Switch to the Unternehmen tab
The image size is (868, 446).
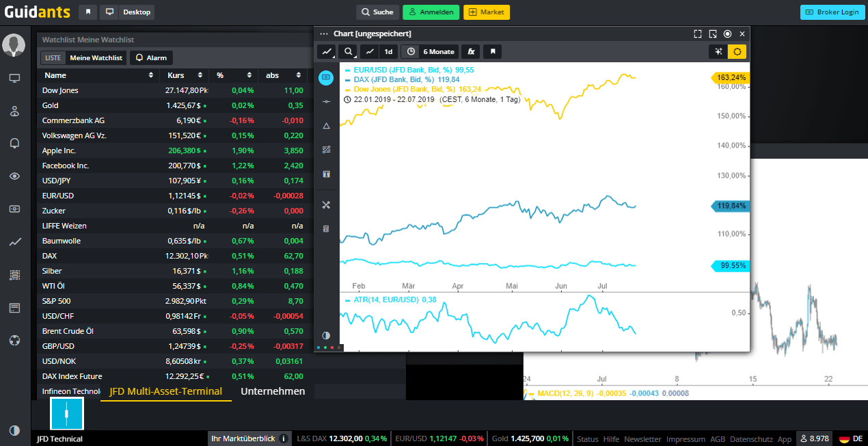click(x=273, y=391)
